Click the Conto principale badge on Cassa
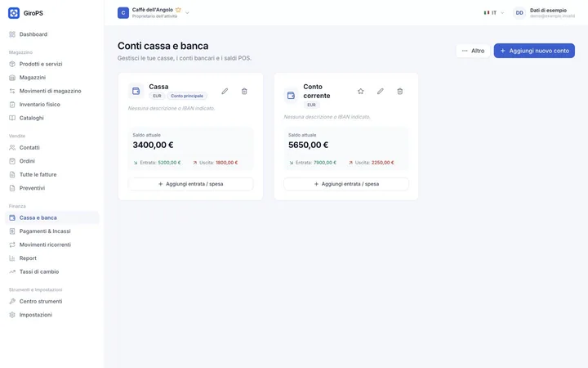This screenshot has width=588, height=368. 187,96
